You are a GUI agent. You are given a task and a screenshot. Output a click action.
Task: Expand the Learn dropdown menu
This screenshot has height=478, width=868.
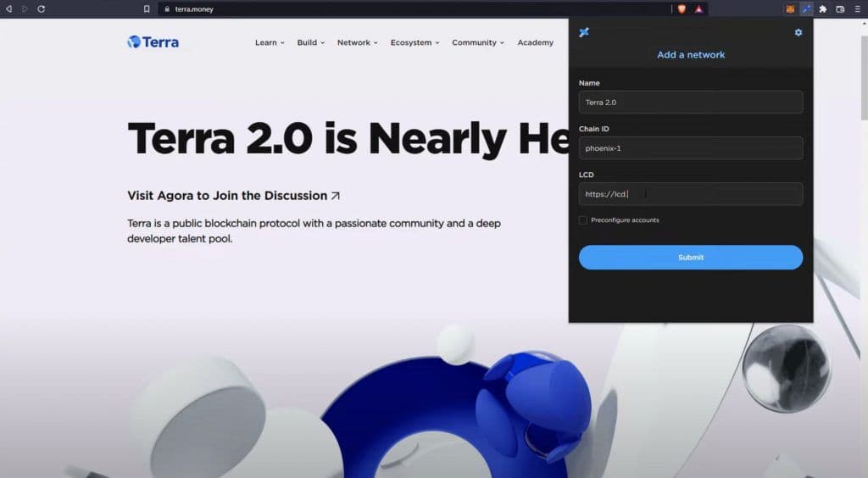coord(270,42)
